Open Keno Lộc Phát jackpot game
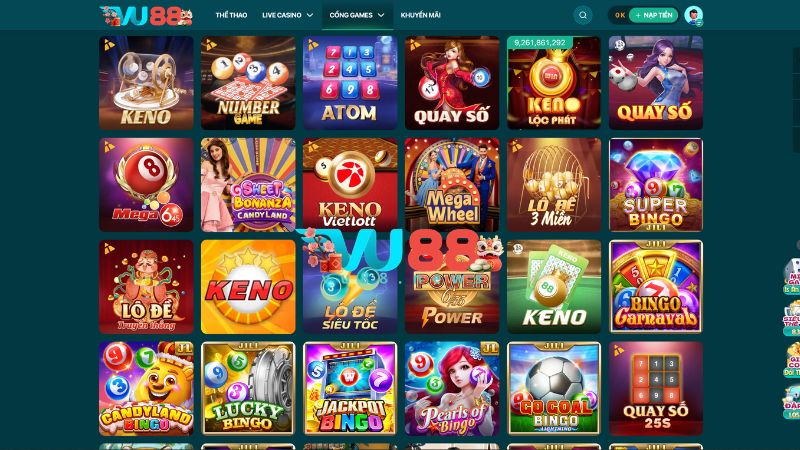This screenshot has width=800, height=450. (x=554, y=83)
